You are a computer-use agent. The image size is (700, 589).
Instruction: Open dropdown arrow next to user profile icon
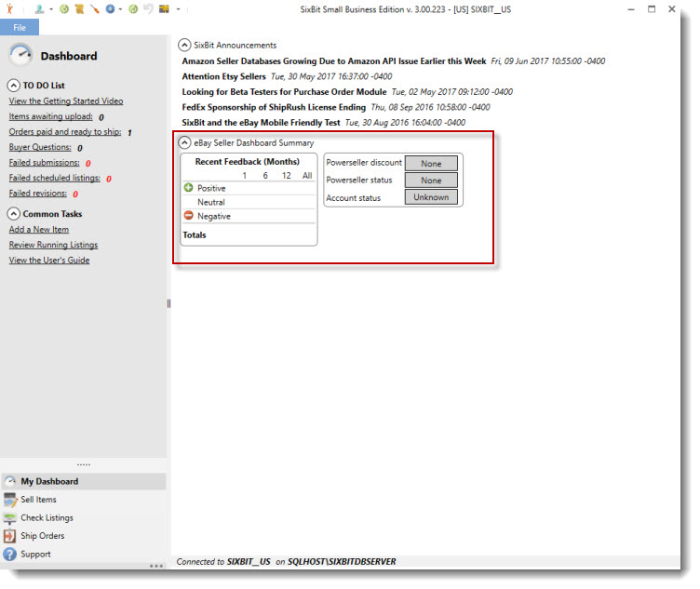[51, 9]
